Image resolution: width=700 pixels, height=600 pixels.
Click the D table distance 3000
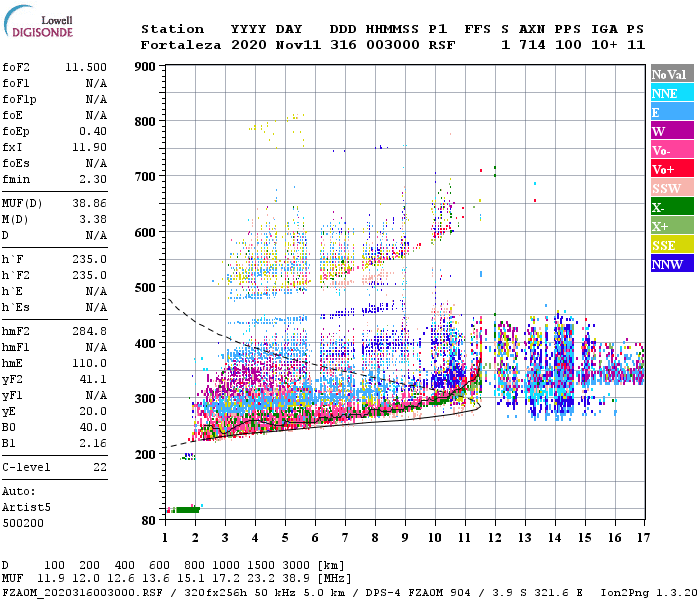(296, 566)
